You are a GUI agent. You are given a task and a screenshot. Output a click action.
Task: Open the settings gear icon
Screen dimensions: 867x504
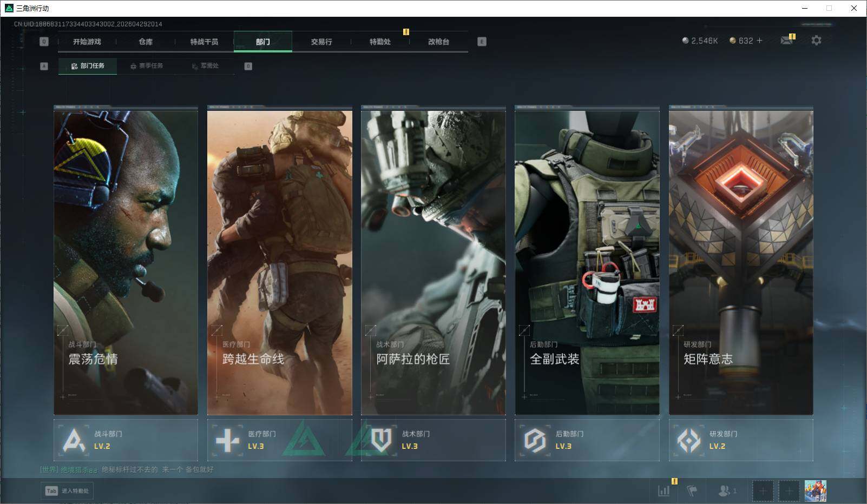(x=816, y=41)
